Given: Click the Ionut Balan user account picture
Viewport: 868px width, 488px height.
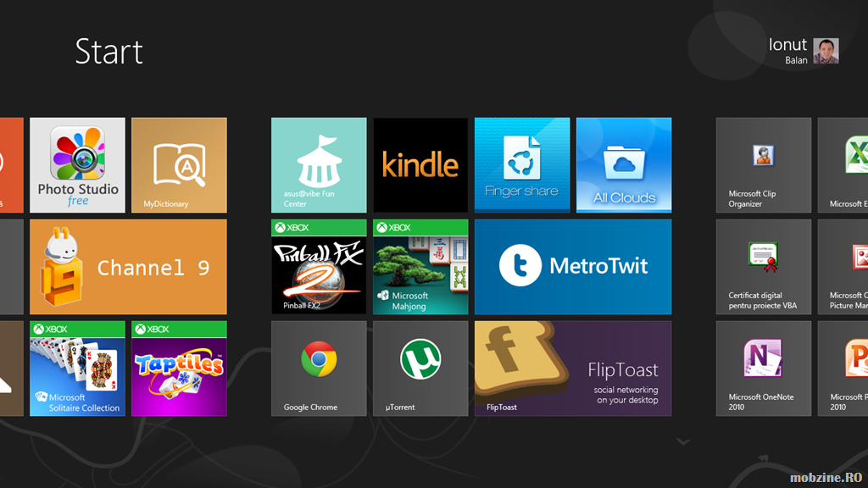Looking at the screenshot, I should [826, 51].
